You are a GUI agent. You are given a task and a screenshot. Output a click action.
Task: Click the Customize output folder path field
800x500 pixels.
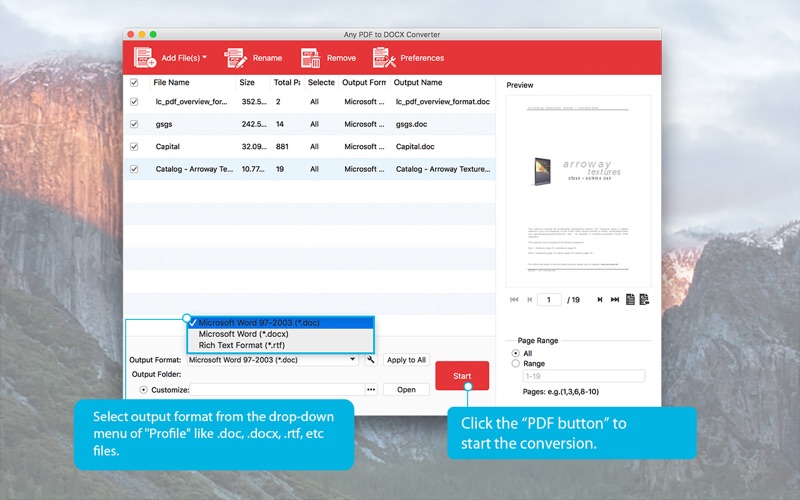click(278, 390)
